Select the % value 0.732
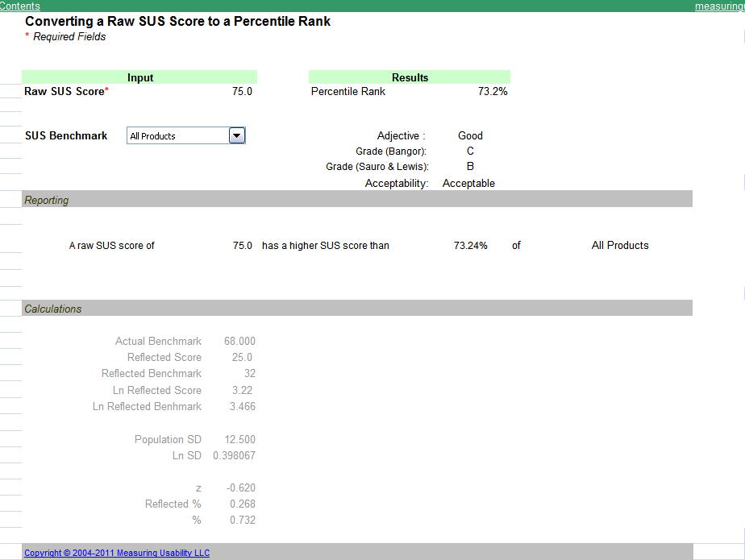745x560 pixels. click(243, 520)
